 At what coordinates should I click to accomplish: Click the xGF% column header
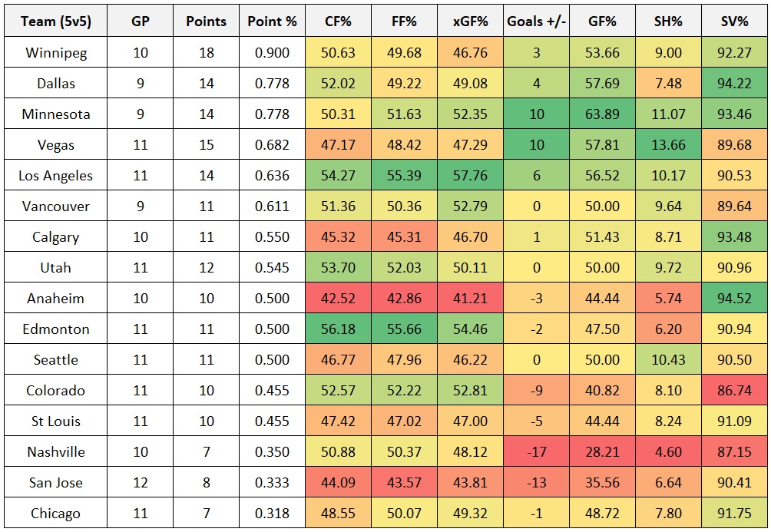click(x=470, y=21)
